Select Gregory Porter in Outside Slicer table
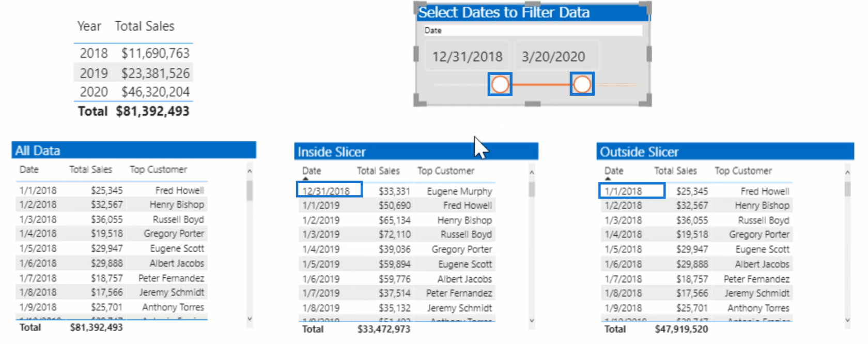Screen dimensions: 868x344 pyautogui.click(x=759, y=234)
